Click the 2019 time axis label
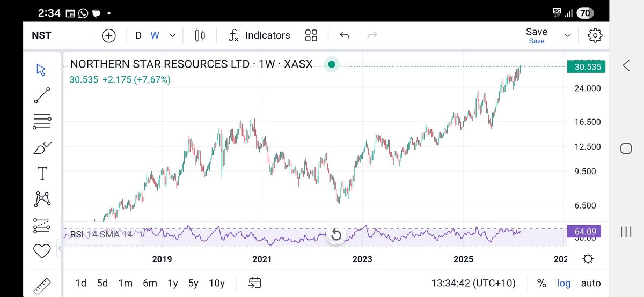The width and height of the screenshot is (644, 297). [x=162, y=259]
